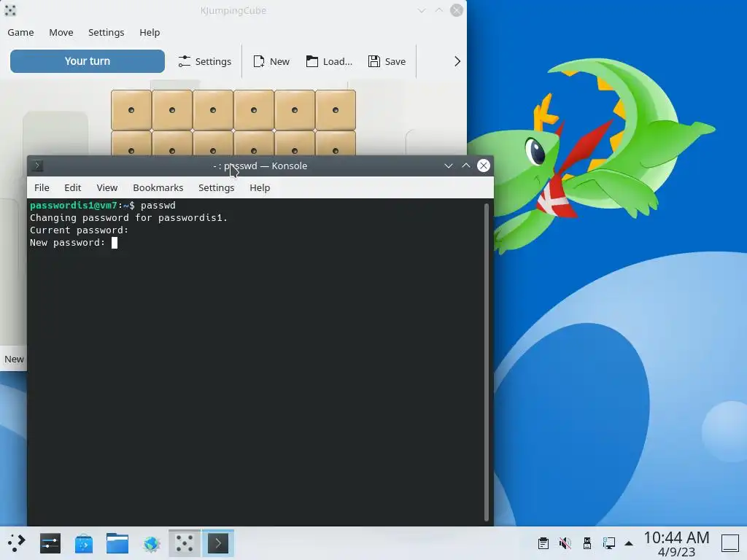The width and height of the screenshot is (747, 560).
Task: Launch the web browser from taskbar
Action: 151,542
